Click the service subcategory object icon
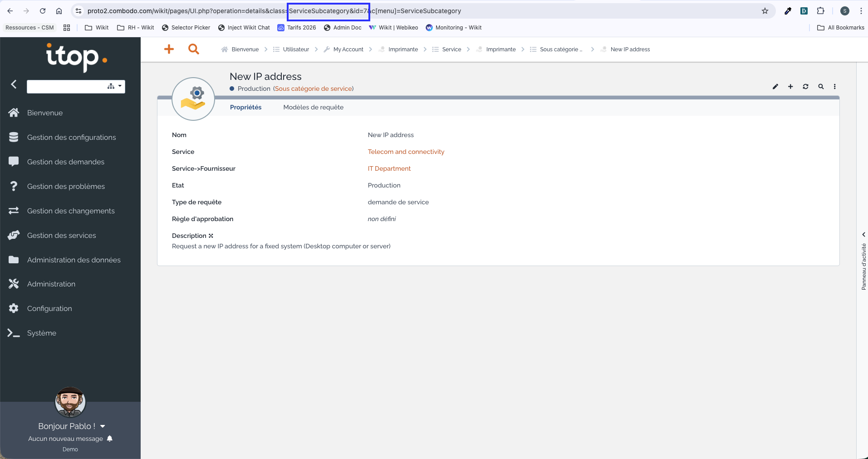This screenshot has width=868, height=459. 193,99
